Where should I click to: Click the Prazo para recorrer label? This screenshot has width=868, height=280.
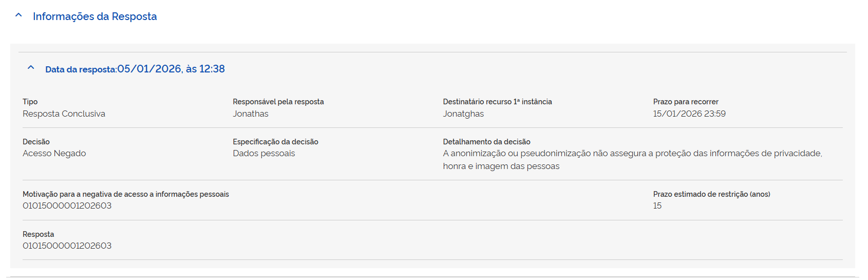(x=685, y=102)
